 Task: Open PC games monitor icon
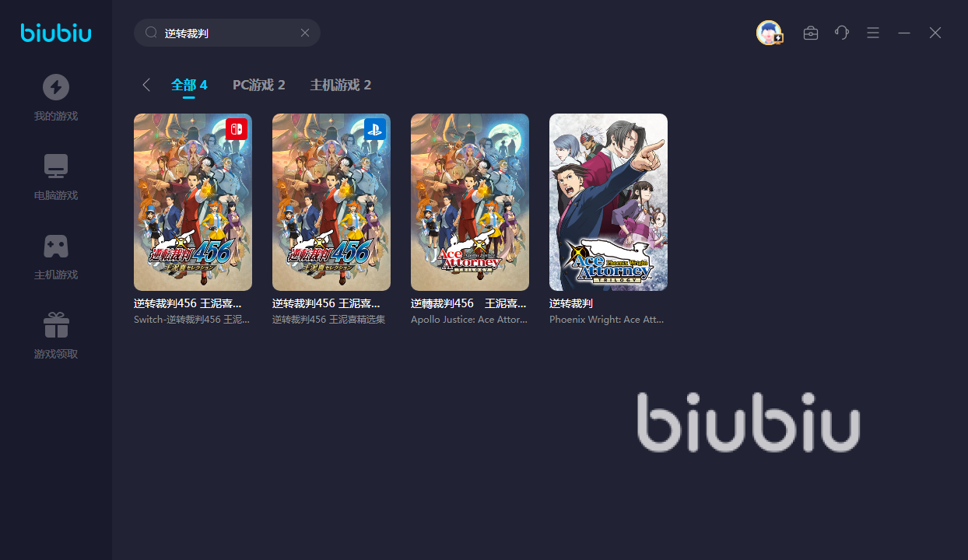55,166
